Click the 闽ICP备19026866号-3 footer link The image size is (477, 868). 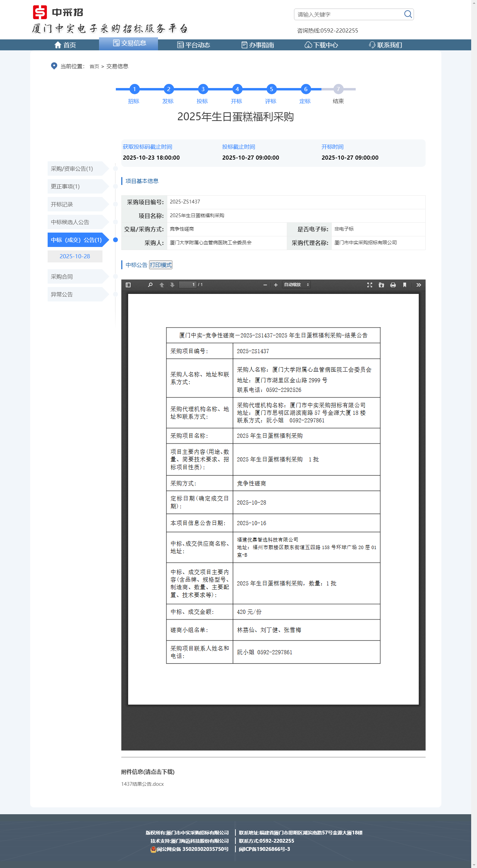(x=265, y=849)
